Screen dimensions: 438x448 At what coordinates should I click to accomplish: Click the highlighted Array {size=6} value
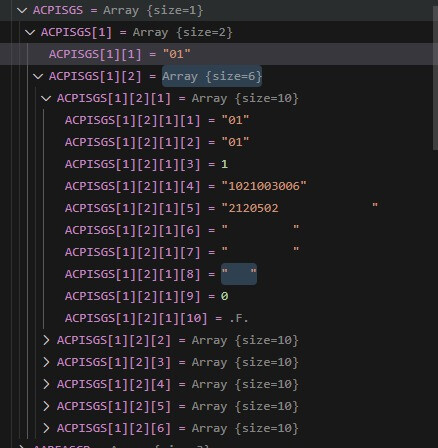(x=212, y=76)
